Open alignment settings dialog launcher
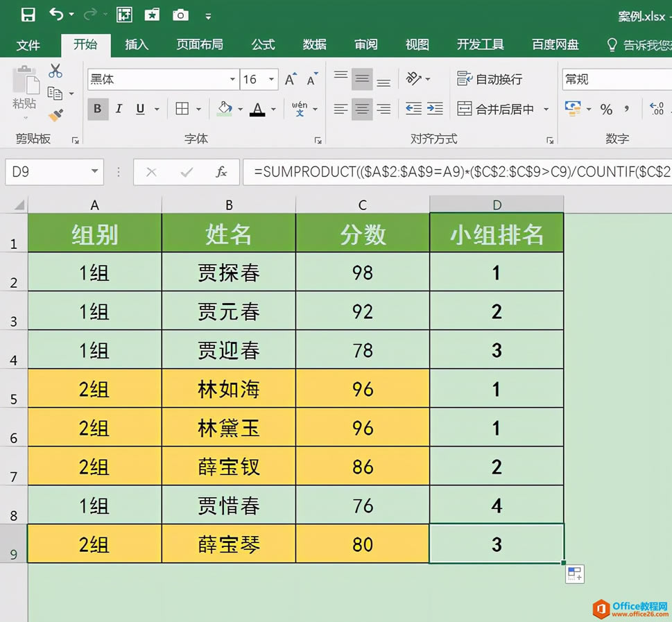This screenshot has width=672, height=622. (x=550, y=140)
